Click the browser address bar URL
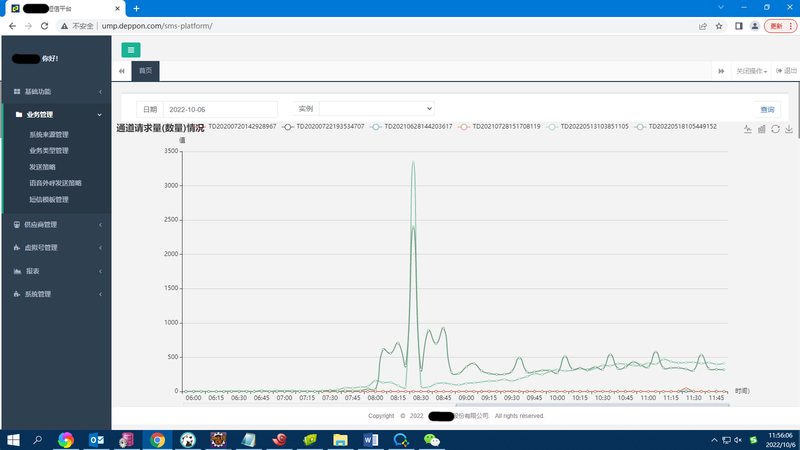This screenshot has height=450, width=800. point(157,26)
